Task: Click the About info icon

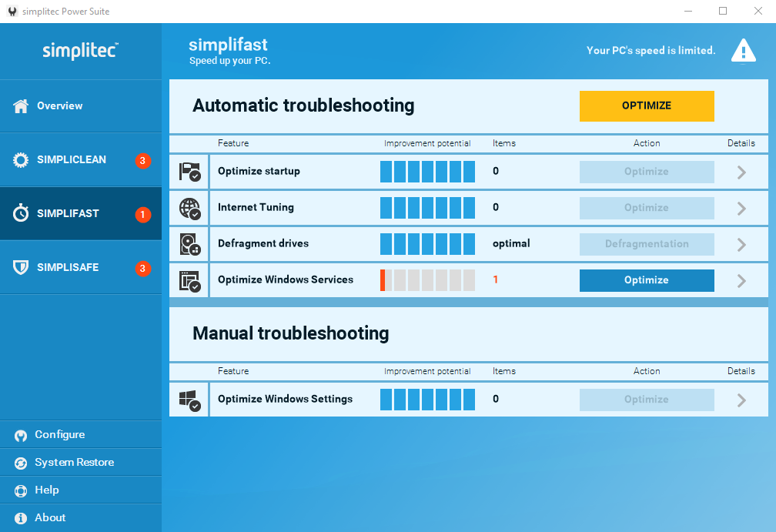Action: [x=21, y=518]
